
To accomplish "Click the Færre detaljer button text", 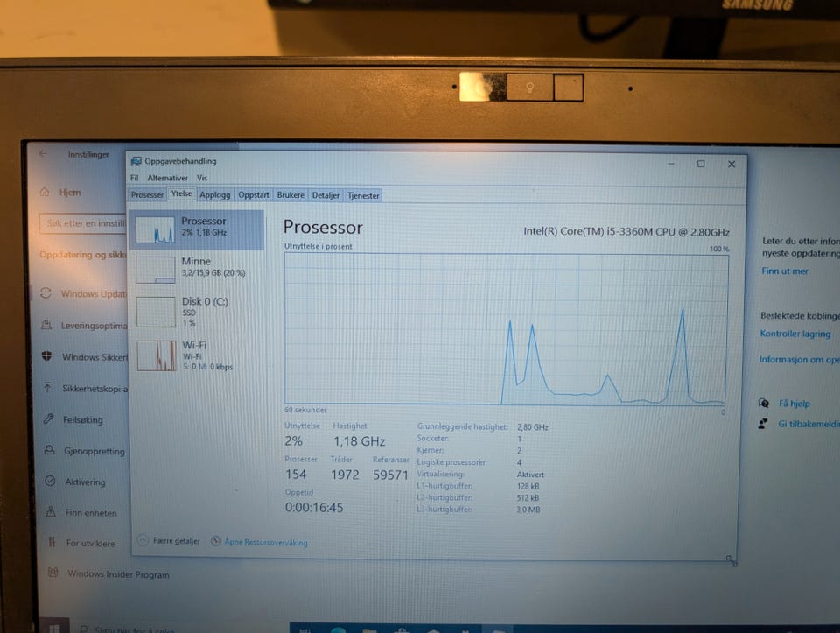I will tap(176, 541).
